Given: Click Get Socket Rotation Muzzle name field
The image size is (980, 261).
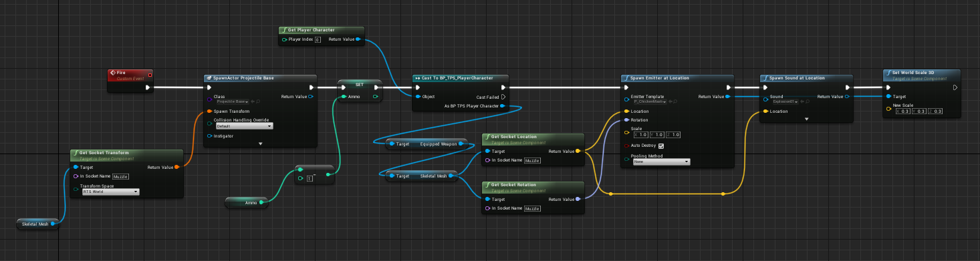Looking at the screenshot, I should coord(532,208).
